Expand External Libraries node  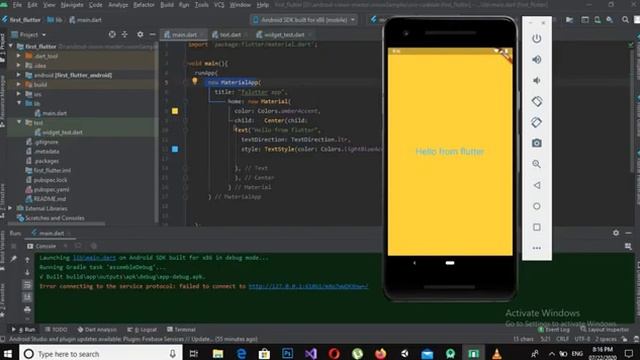click(11, 208)
